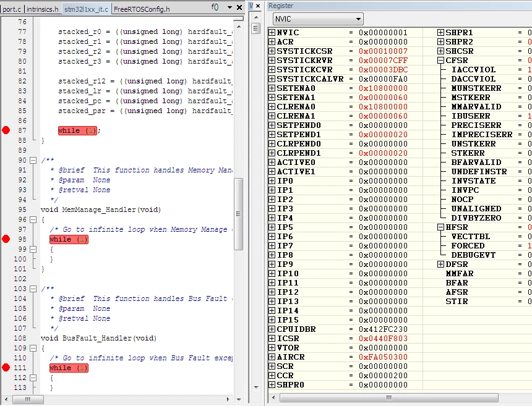532x406 pixels.
Task: Select the FORCED bit under HFSR
Action: tap(468, 246)
